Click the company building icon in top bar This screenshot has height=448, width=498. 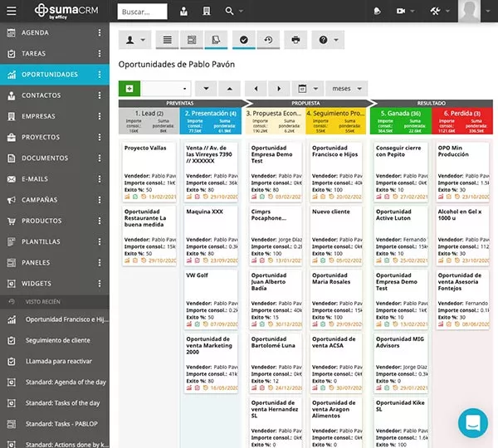coord(207,12)
